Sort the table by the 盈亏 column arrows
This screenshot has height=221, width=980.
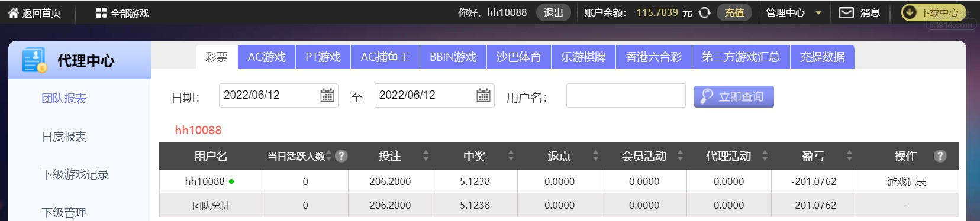coord(849,156)
